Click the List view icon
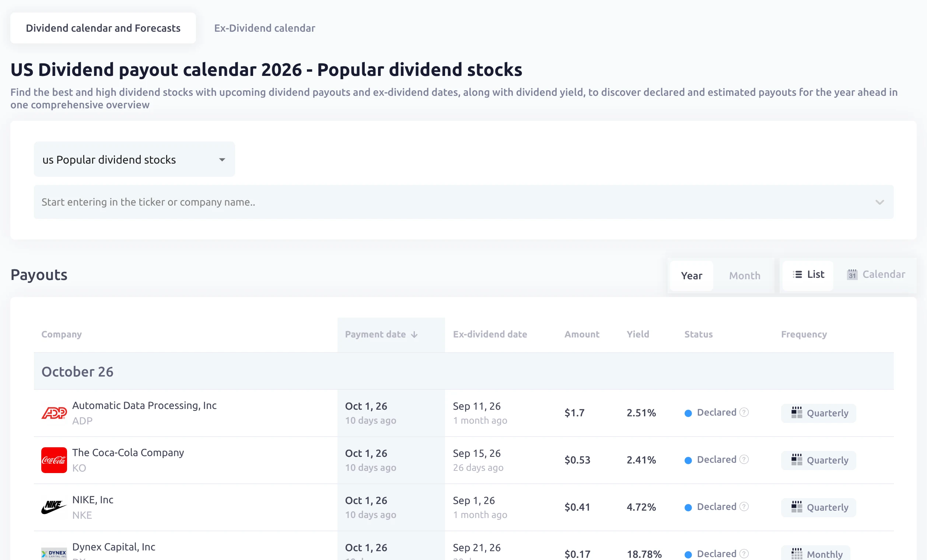Screen dimensions: 927x560 click(x=797, y=274)
